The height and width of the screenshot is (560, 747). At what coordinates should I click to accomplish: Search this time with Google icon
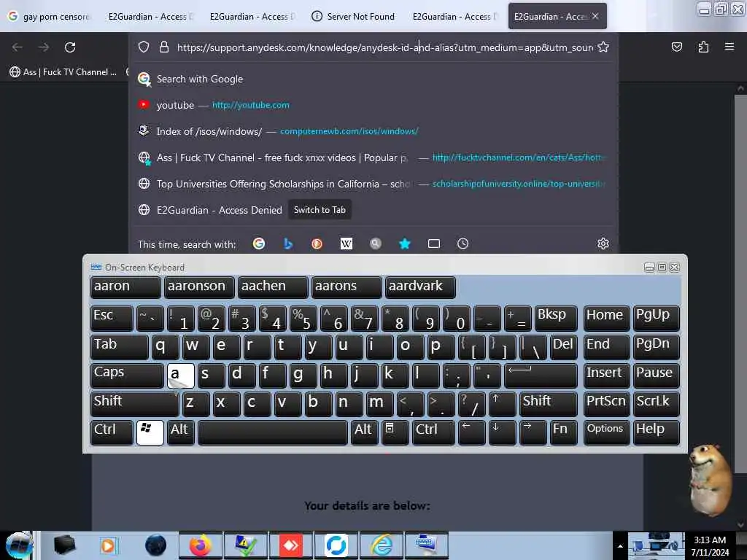point(259,244)
